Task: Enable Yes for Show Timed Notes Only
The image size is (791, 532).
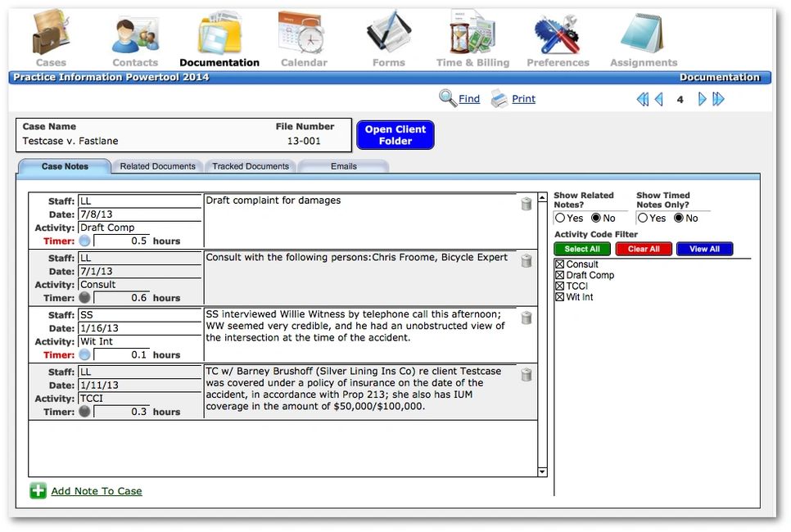Action: (642, 218)
